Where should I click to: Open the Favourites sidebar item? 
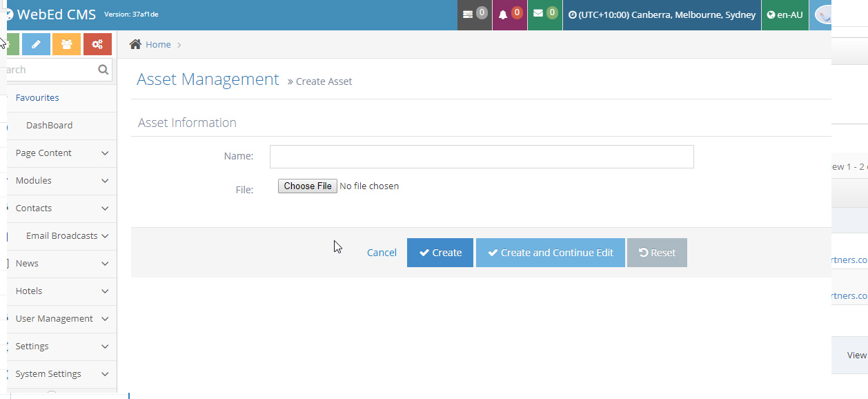pyautogui.click(x=36, y=97)
